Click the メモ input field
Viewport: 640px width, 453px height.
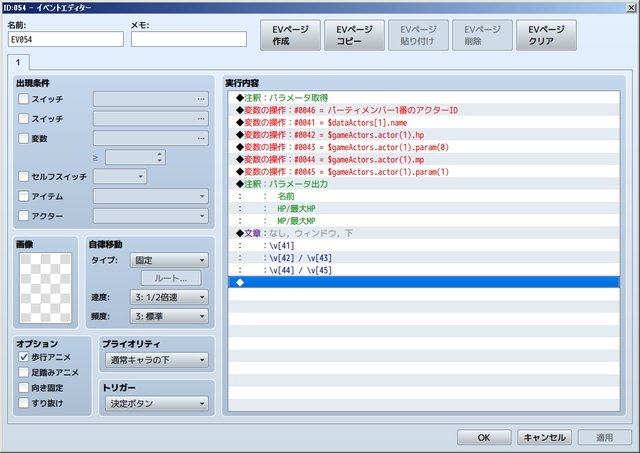point(189,39)
